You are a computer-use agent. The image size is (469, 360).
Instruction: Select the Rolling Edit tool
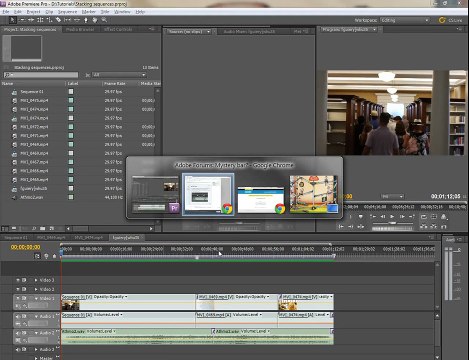[40, 20]
